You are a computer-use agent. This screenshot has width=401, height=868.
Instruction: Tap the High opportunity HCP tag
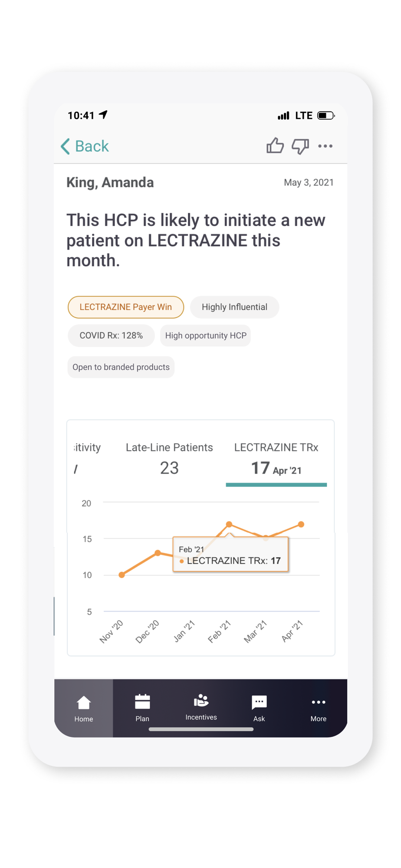coord(206,335)
